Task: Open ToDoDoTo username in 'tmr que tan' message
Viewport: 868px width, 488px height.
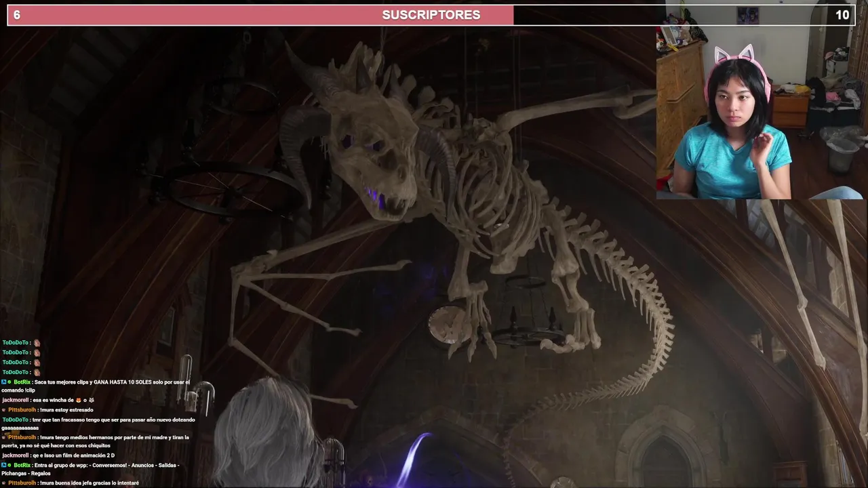Action: click(15, 420)
